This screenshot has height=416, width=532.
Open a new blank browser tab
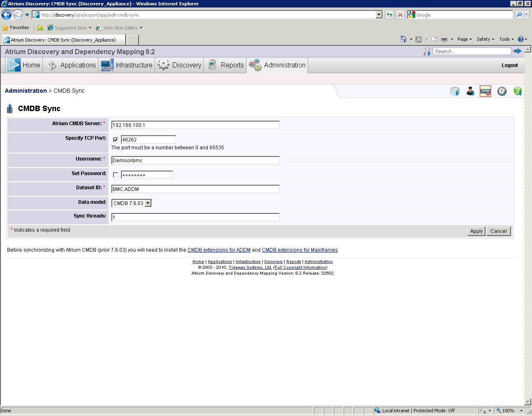(132, 40)
